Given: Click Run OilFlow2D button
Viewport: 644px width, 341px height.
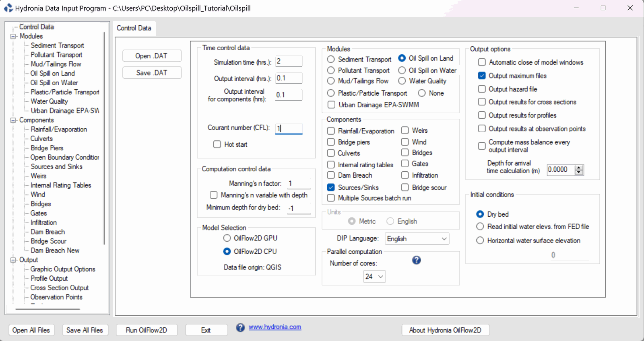Looking at the screenshot, I should point(147,330).
